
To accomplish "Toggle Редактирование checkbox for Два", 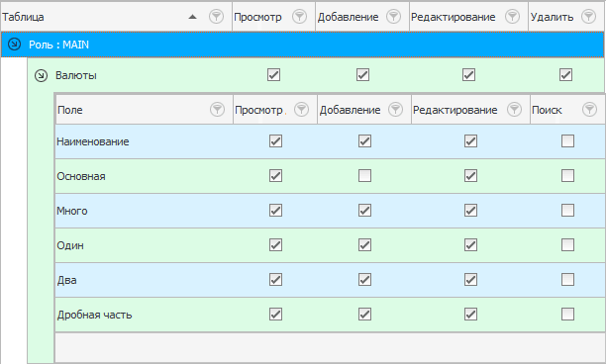I will [470, 280].
